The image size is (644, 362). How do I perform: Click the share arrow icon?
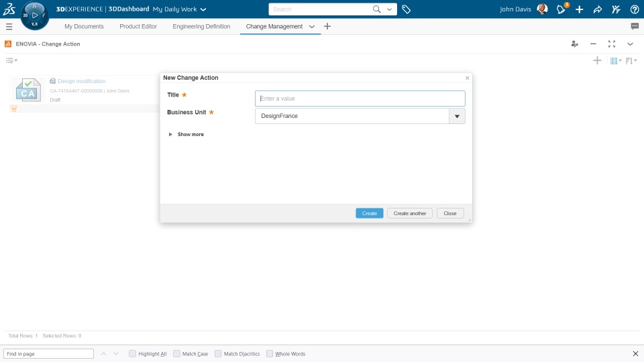click(x=598, y=9)
